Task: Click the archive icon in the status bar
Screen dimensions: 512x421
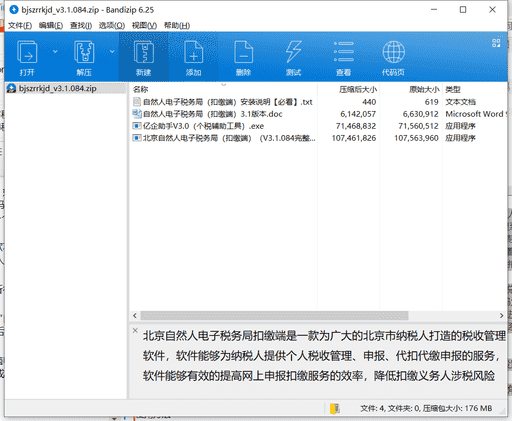Action: tap(335, 408)
